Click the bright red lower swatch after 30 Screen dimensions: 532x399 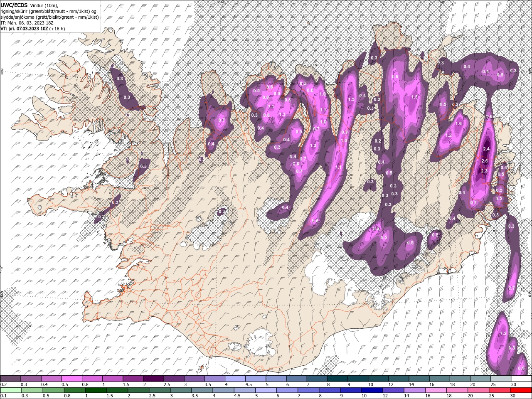521,390
